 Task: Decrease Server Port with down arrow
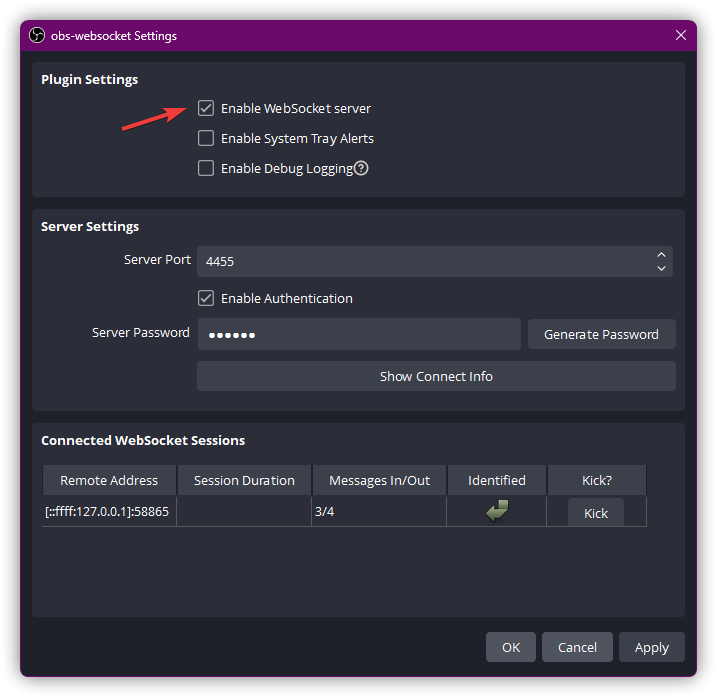coord(661,268)
